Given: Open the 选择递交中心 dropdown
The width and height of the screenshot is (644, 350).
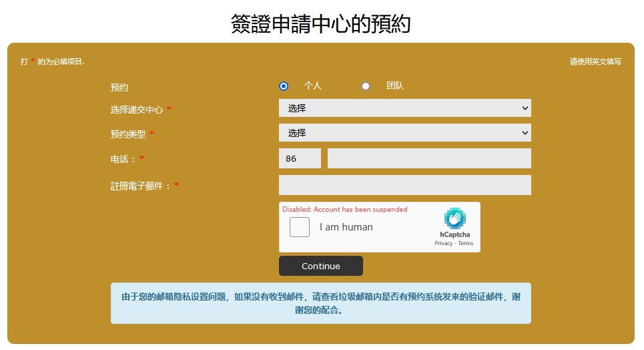Looking at the screenshot, I should coord(404,108).
